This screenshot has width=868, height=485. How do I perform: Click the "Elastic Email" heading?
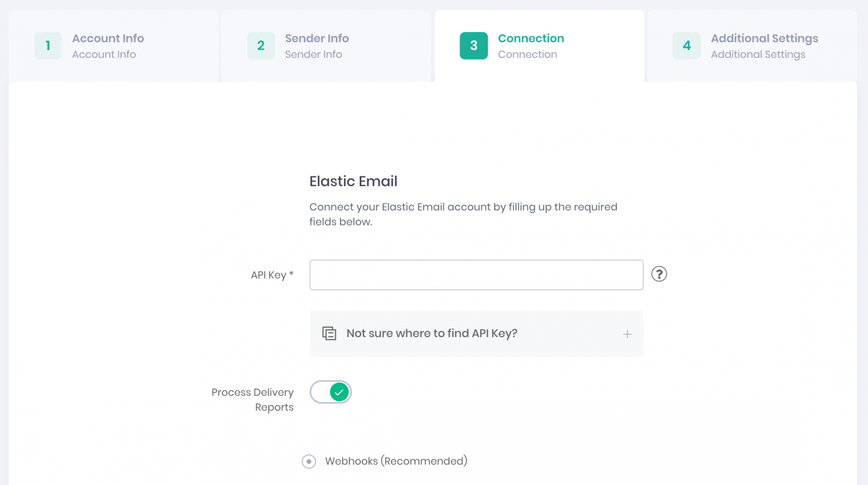coord(353,181)
